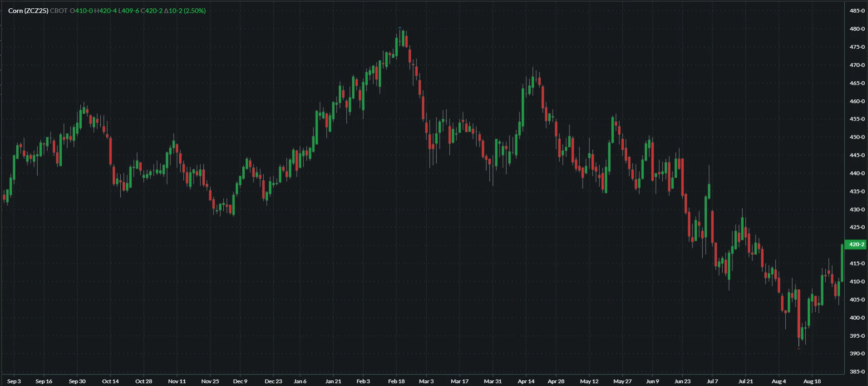Choose the Mar 31 date label
Viewport: 868px width, 386px height.
(x=492, y=381)
